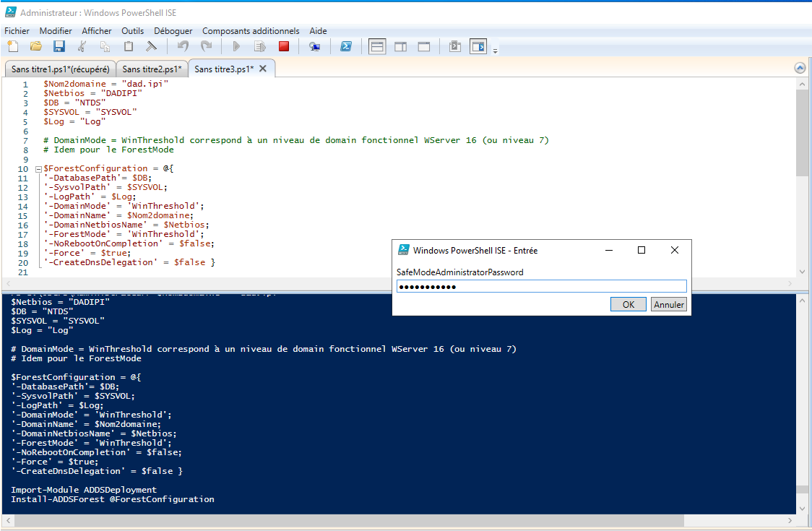Launch the PowerShell console icon in toolbar
Image resolution: width=812 pixels, height=531 pixels.
(x=346, y=47)
